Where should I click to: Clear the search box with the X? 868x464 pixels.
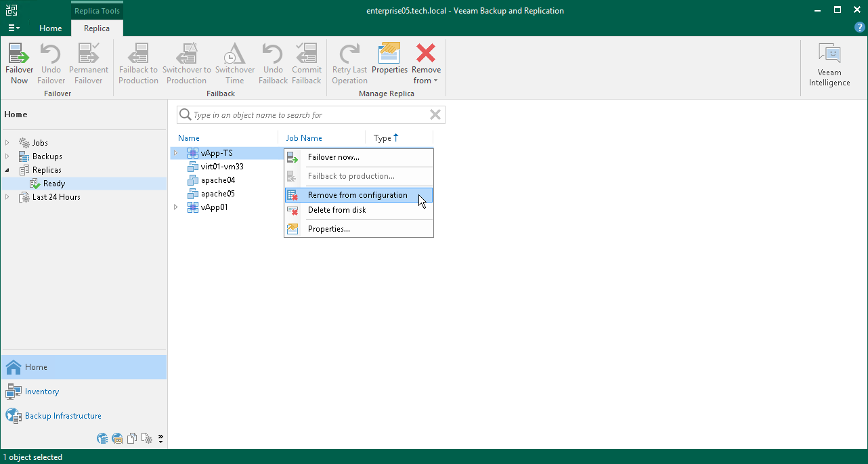pyautogui.click(x=436, y=115)
